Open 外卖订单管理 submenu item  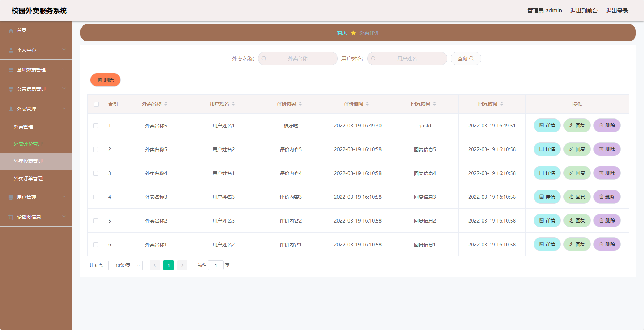click(x=36, y=178)
